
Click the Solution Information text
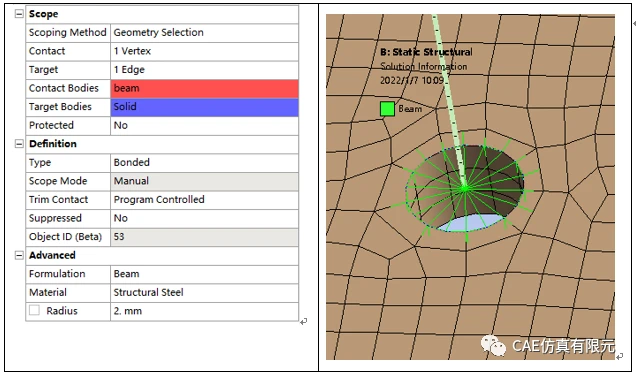(423, 66)
